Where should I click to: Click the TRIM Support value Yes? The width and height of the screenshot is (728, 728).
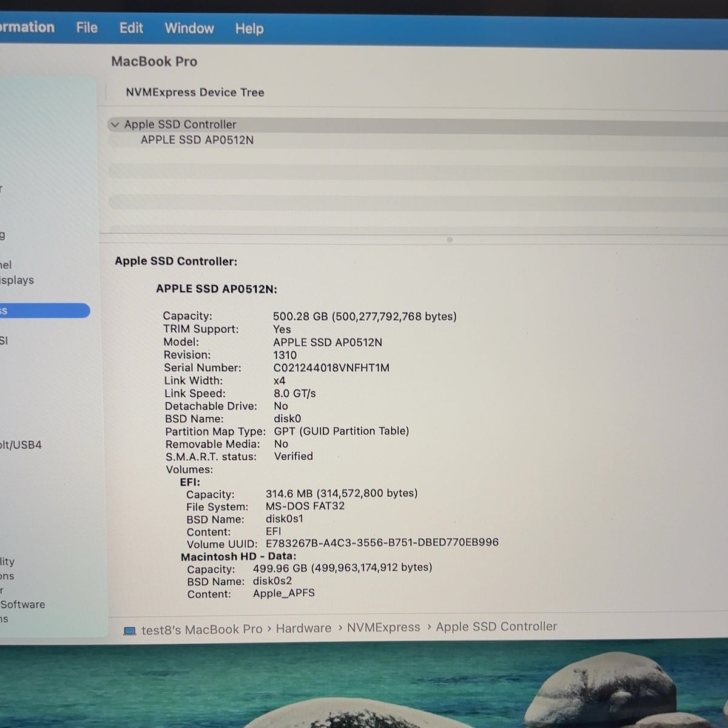[282, 329]
